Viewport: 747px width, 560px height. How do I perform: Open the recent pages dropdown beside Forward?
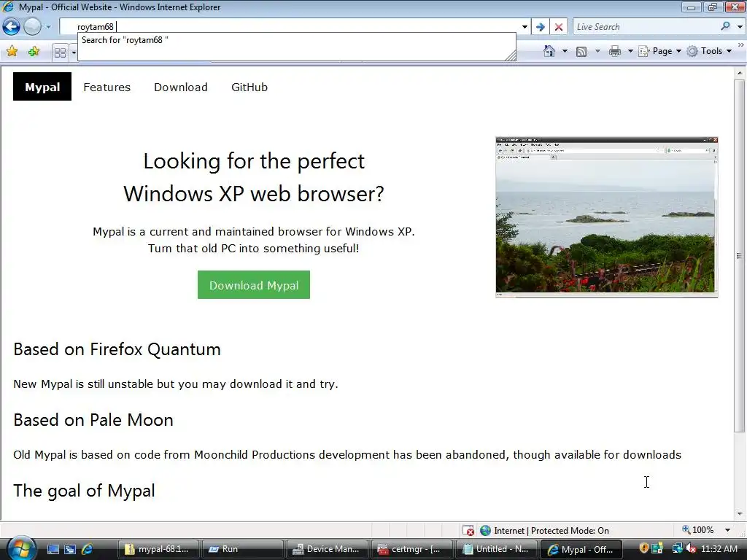pos(48,27)
